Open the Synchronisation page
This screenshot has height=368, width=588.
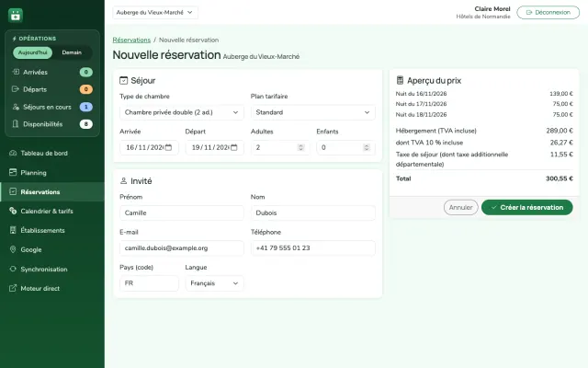[52, 269]
